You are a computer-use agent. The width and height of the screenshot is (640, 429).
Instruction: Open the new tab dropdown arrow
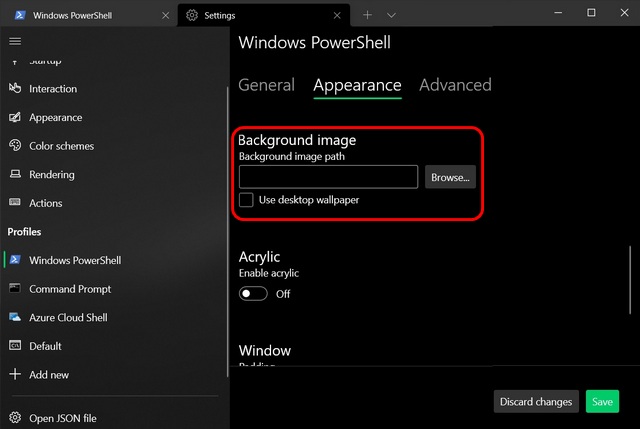(x=391, y=15)
